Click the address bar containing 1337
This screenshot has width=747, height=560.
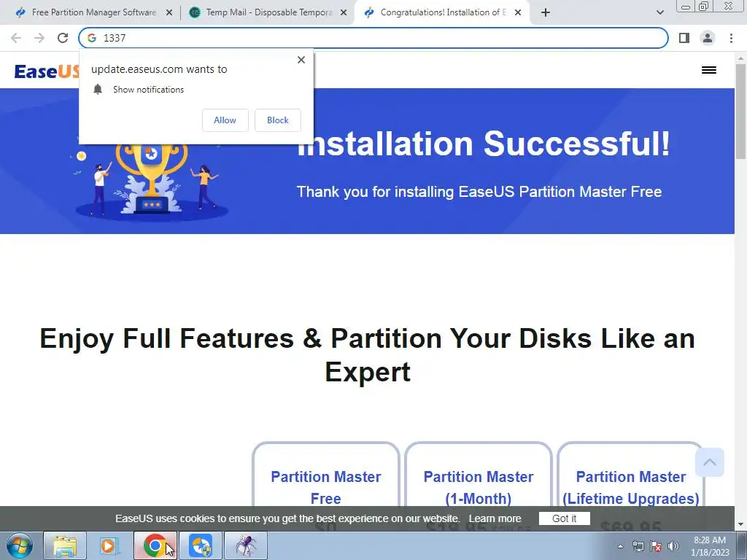pos(373,38)
